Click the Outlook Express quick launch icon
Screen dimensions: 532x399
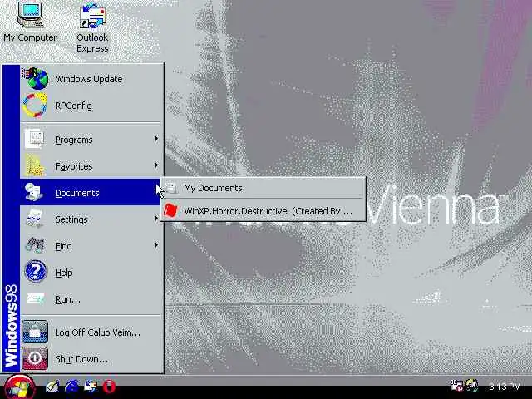[x=91, y=387]
